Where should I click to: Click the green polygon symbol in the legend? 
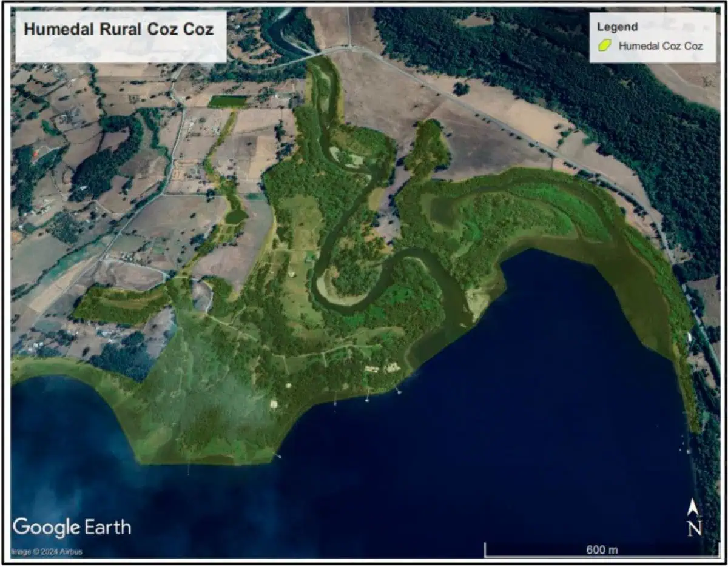604,45
